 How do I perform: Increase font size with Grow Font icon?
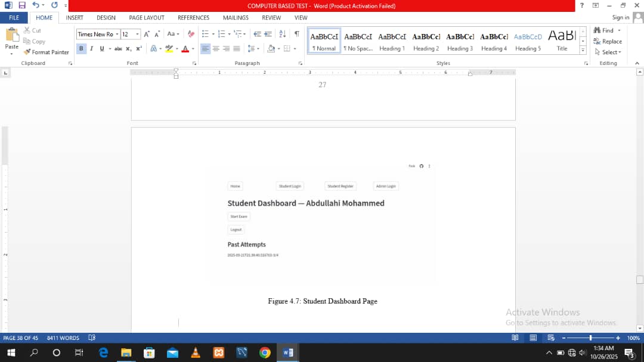(147, 34)
